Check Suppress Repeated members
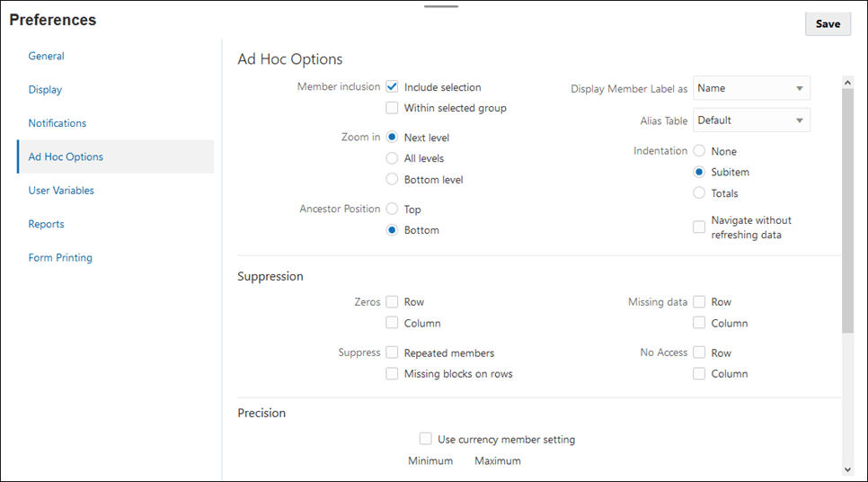 click(393, 353)
